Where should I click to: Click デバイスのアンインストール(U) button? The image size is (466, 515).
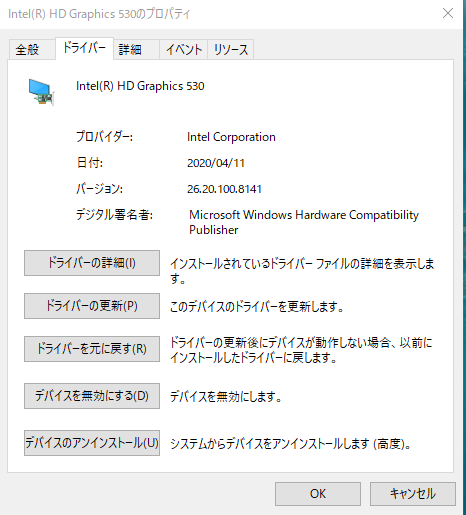92,443
